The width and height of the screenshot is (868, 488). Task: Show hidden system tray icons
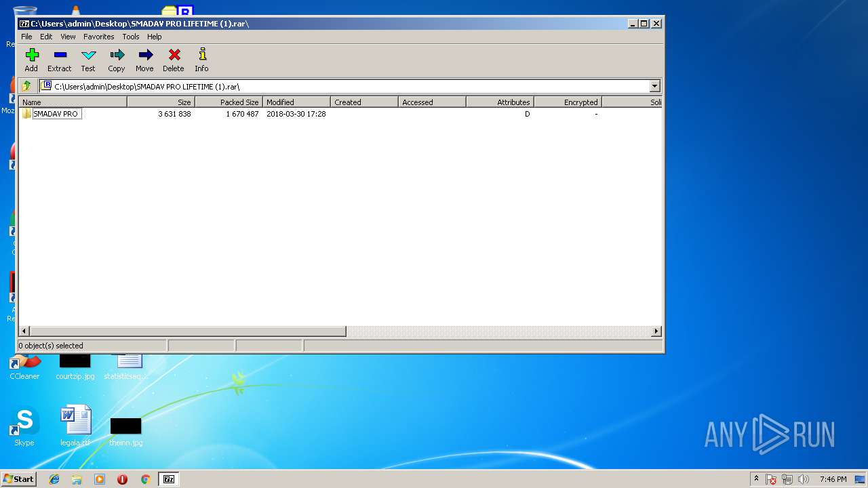[x=756, y=479]
